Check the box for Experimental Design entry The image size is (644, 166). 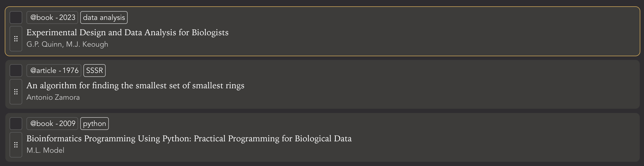[x=16, y=17]
